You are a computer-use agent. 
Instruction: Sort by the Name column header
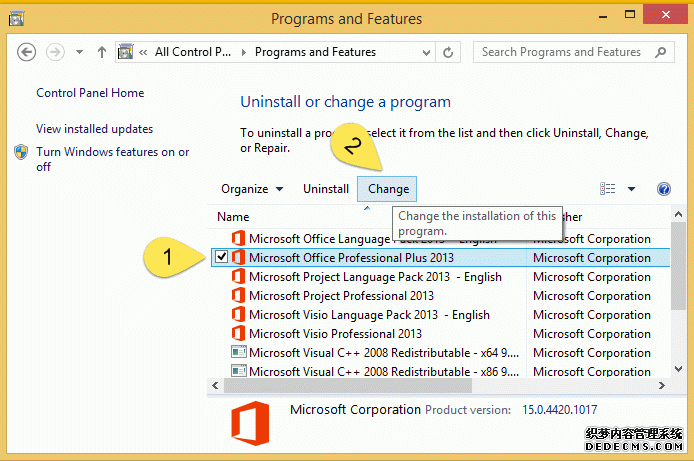233,217
